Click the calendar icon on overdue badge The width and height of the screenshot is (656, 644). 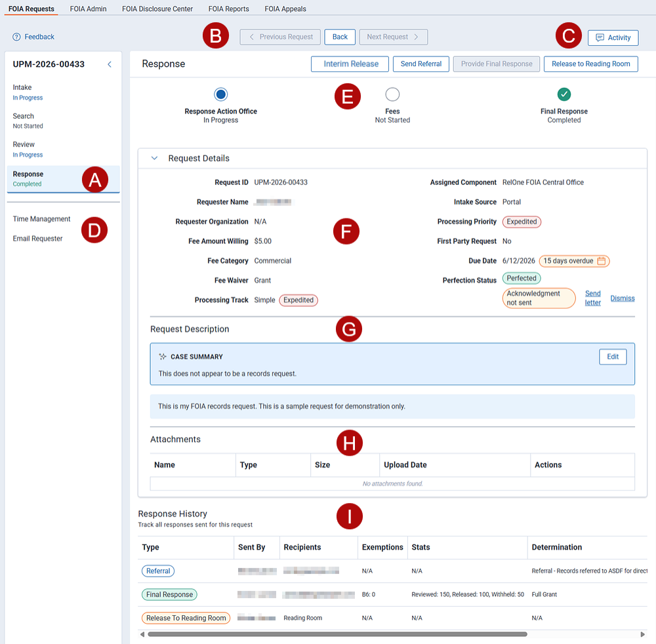[601, 261]
